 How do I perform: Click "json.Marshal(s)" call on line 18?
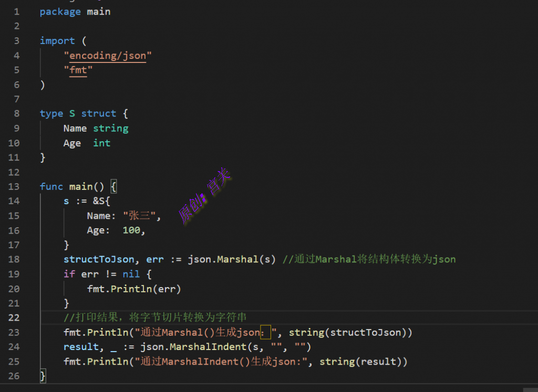click(232, 259)
